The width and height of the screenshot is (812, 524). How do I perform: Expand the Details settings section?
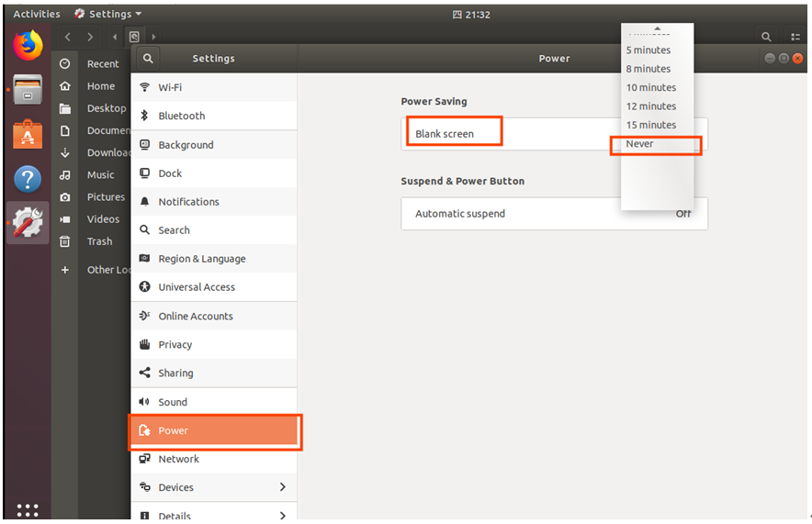(282, 515)
